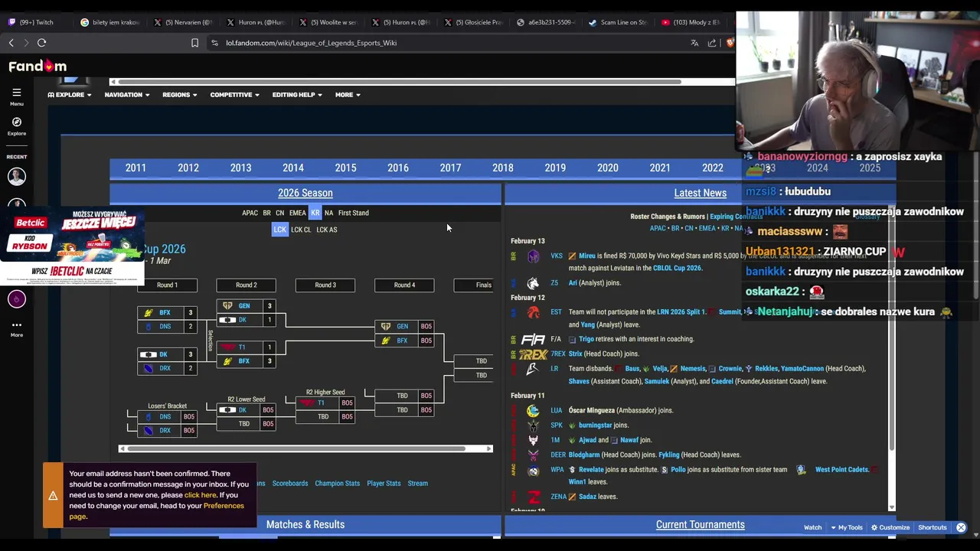Switch to the 'bilety iem krakow' browser tab
Viewport: 980px width, 551px height.
point(109,22)
